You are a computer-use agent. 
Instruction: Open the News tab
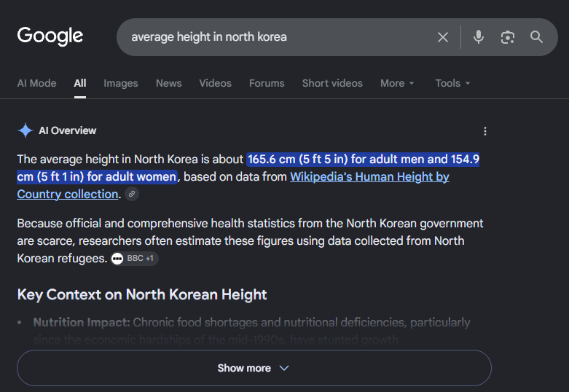[169, 83]
